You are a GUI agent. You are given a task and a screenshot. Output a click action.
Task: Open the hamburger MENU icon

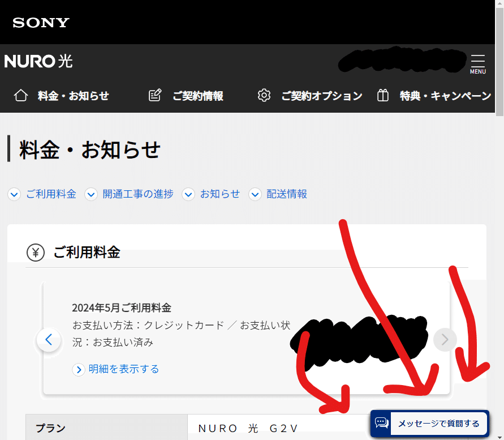(x=478, y=64)
